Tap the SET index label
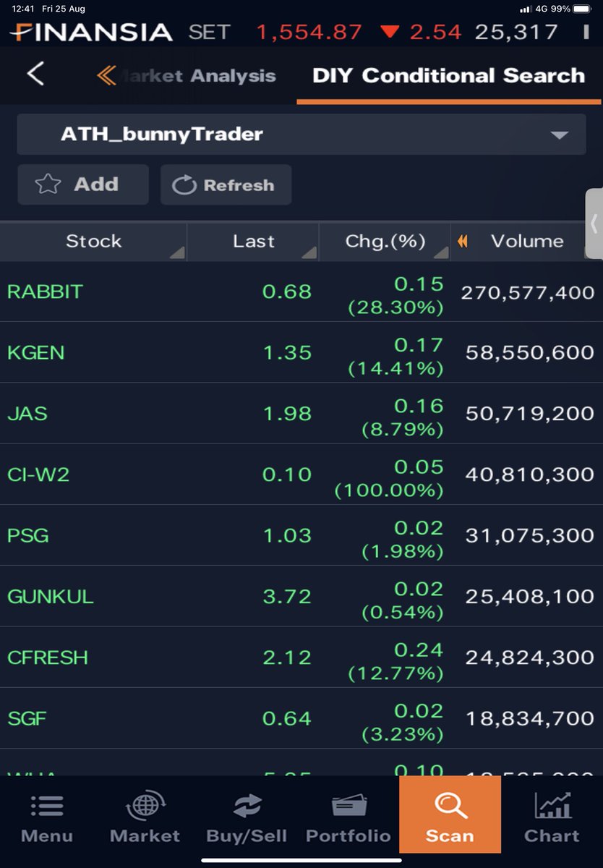Image resolution: width=603 pixels, height=868 pixels. click(209, 32)
